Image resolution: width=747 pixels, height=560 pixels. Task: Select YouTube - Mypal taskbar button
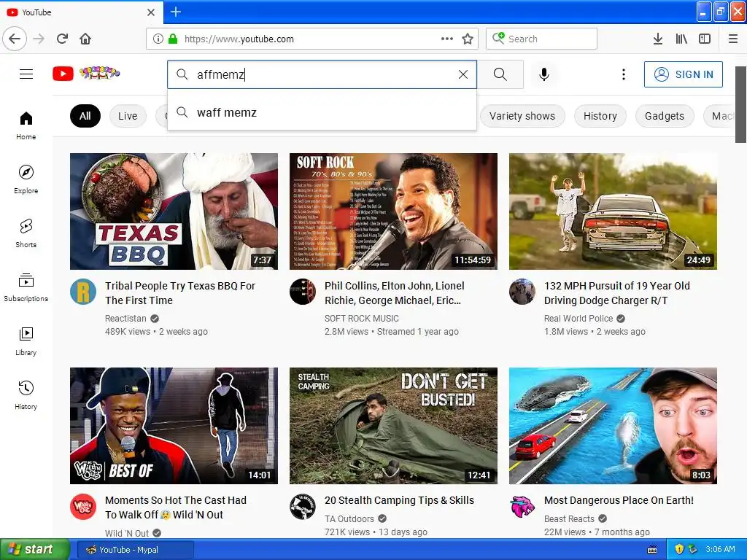(x=135, y=550)
